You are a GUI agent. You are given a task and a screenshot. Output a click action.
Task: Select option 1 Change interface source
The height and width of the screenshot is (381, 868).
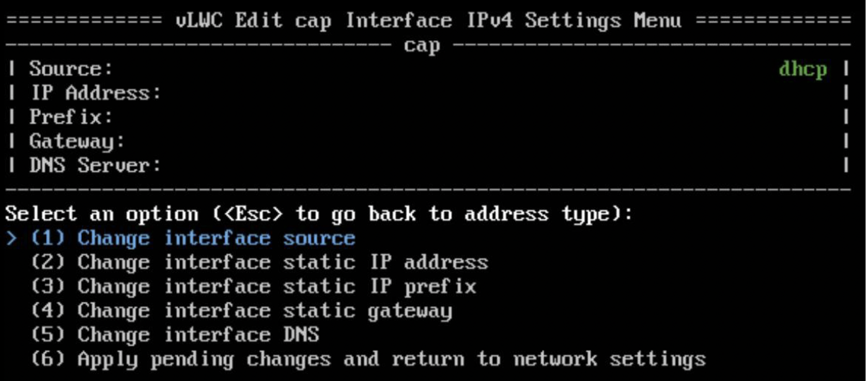tap(193, 238)
